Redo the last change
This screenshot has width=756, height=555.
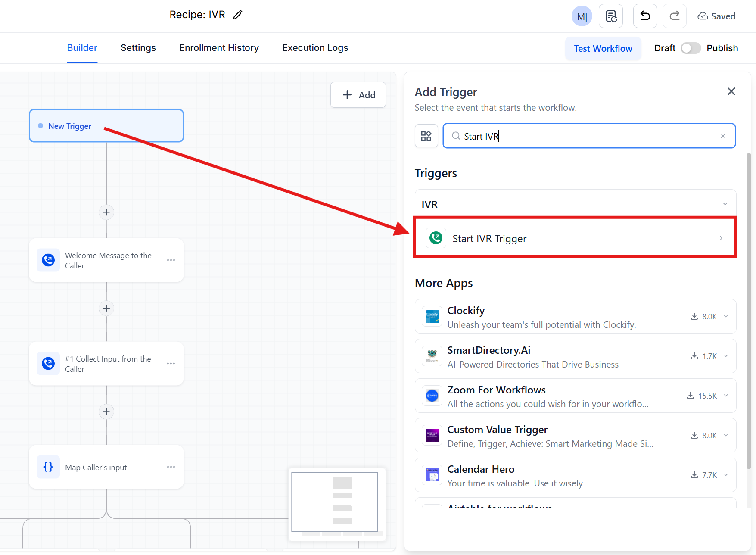pyautogui.click(x=675, y=16)
